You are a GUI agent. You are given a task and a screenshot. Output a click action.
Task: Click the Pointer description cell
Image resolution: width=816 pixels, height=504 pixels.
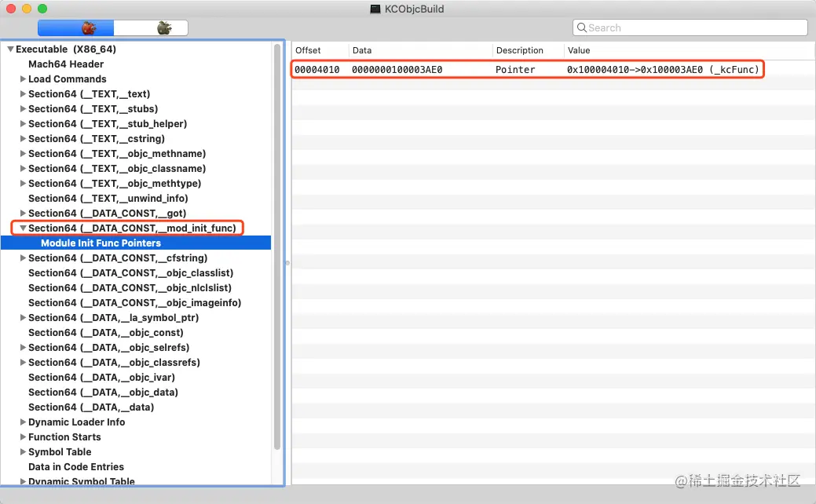pyautogui.click(x=515, y=70)
